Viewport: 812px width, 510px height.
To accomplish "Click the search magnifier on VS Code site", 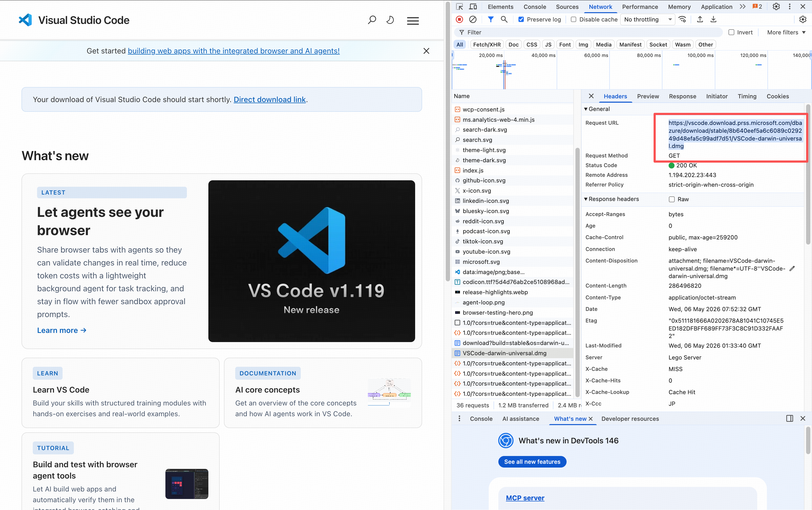I will click(372, 20).
